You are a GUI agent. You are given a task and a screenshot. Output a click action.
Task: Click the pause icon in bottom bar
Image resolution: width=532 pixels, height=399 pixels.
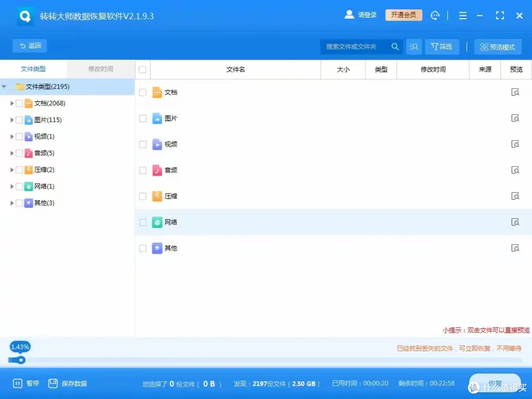[17, 383]
